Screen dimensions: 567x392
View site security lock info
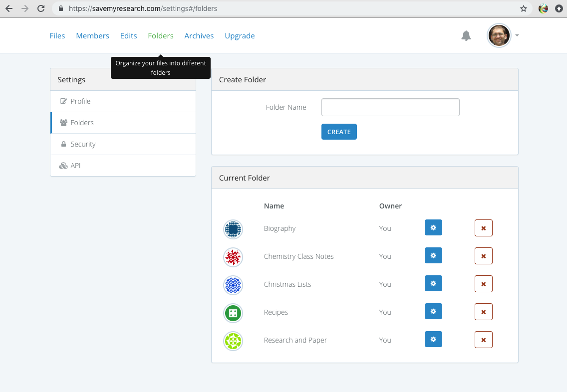(61, 8)
